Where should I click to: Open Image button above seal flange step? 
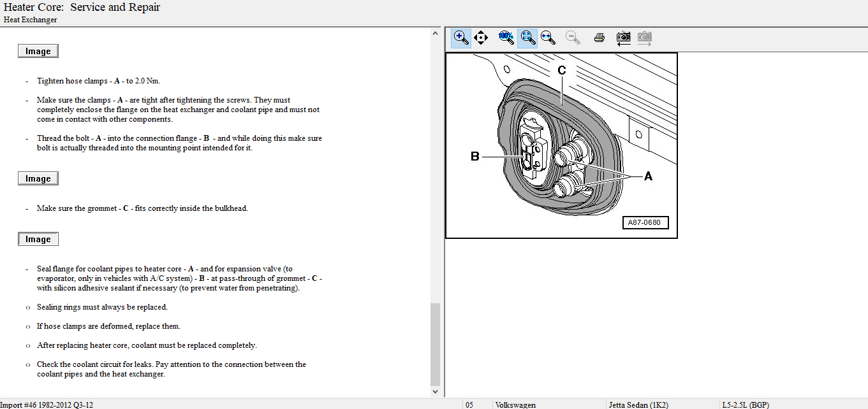tap(38, 240)
